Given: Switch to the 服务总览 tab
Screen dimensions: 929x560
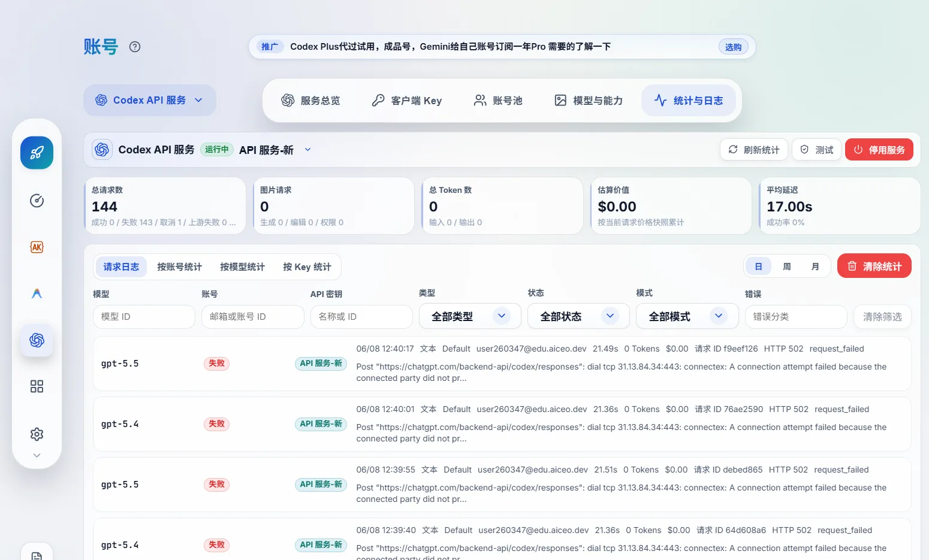Looking at the screenshot, I should pyautogui.click(x=310, y=101).
